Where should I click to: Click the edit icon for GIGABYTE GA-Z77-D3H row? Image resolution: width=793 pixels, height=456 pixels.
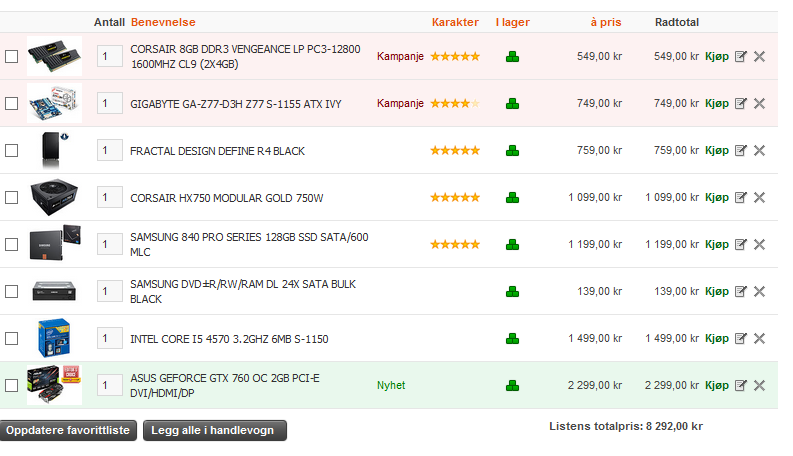click(x=740, y=103)
